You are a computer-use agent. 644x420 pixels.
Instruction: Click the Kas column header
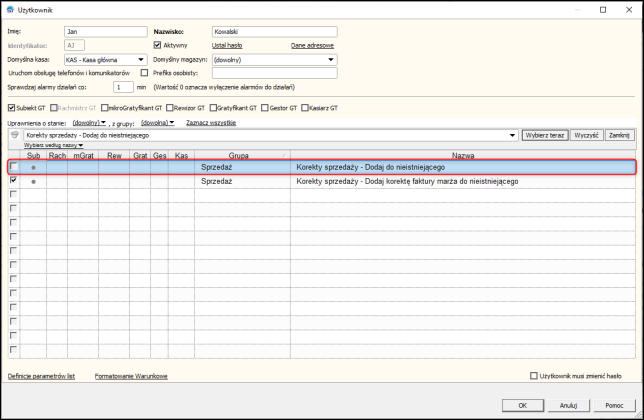tap(181, 156)
